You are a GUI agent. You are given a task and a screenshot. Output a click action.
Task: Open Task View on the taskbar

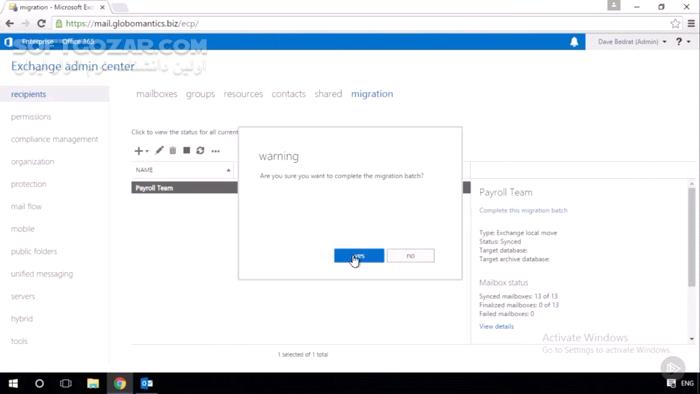[x=66, y=383]
